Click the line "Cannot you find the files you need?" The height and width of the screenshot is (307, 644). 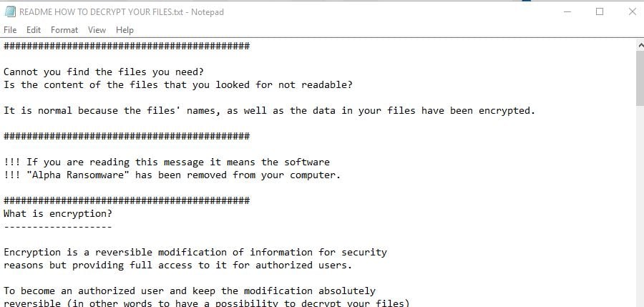(x=104, y=72)
